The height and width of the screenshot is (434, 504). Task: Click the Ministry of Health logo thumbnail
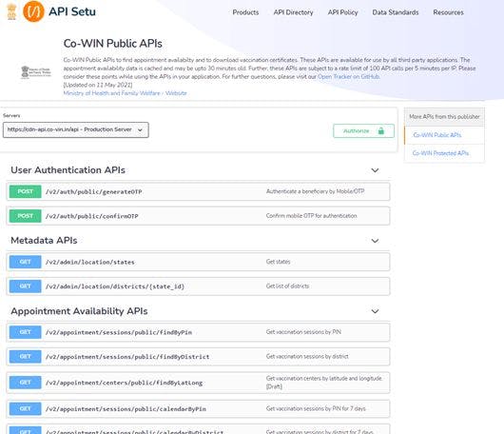tap(36, 71)
